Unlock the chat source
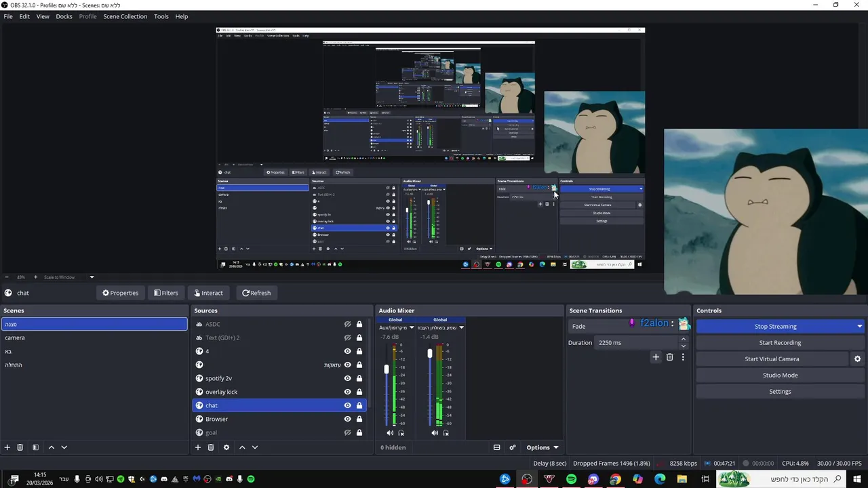 tap(359, 405)
